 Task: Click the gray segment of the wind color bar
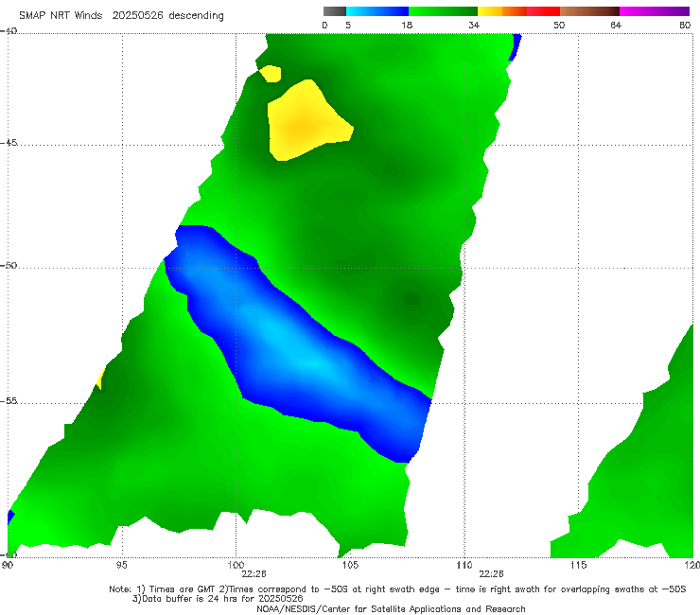(x=334, y=11)
